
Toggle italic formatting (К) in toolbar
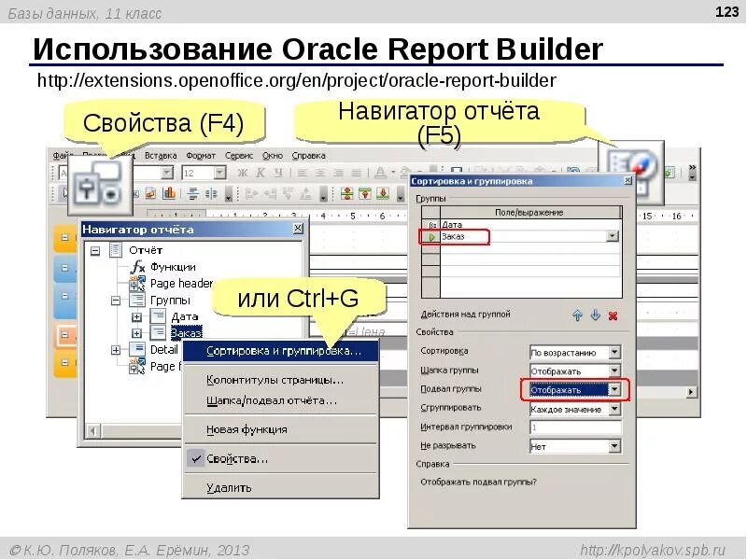click(x=261, y=173)
